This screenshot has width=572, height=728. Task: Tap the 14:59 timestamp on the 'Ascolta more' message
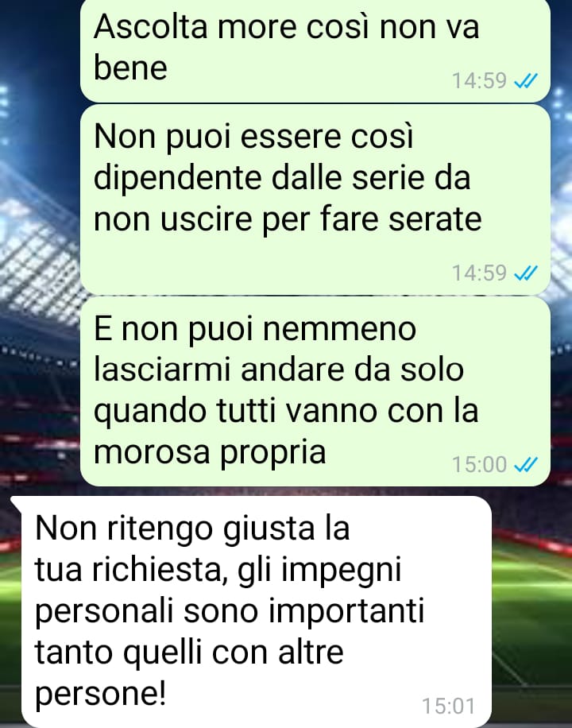point(479,81)
